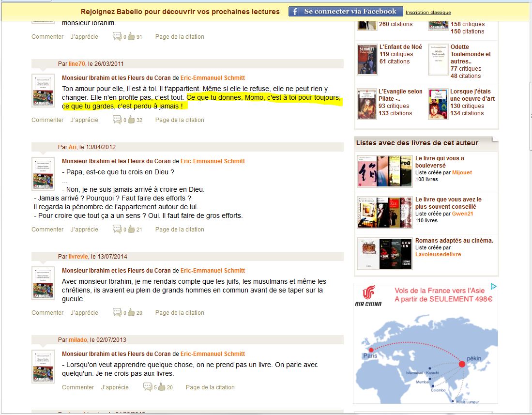Click the thumbs-up icon on line70's quote
This screenshot has width=532, height=415.
click(x=131, y=120)
